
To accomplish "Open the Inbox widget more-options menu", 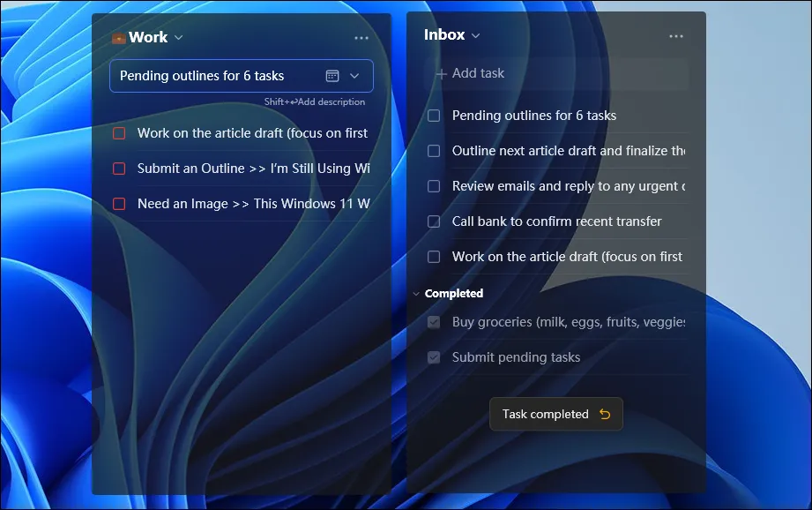I will (x=676, y=36).
